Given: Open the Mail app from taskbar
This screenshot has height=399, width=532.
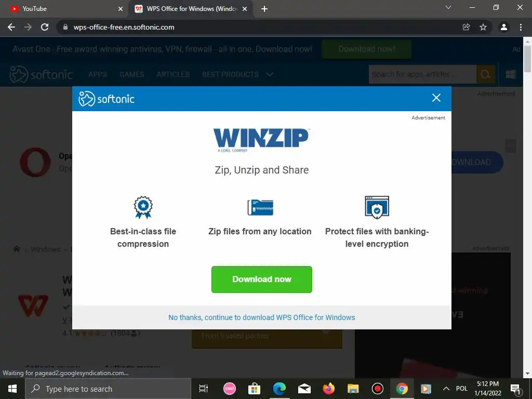Looking at the screenshot, I should [304, 389].
